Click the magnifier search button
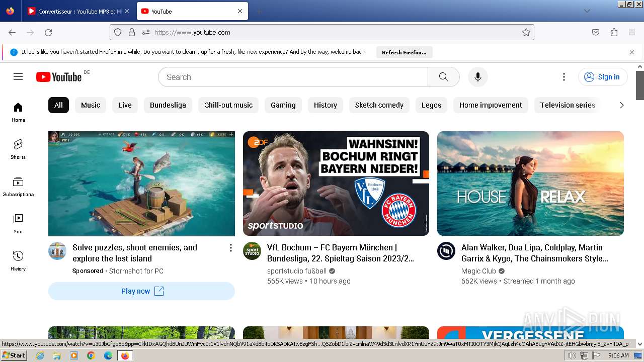This screenshot has width=644, height=362. click(443, 77)
